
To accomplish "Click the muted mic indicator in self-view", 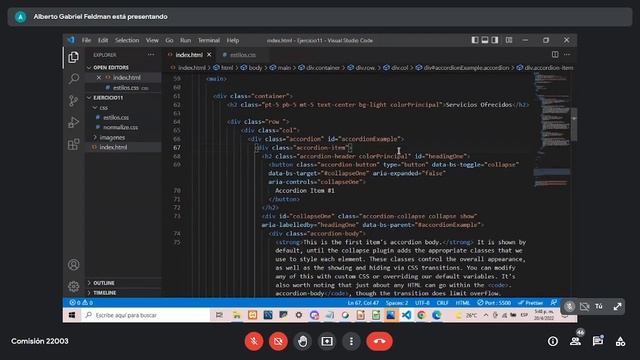I will point(569,307).
